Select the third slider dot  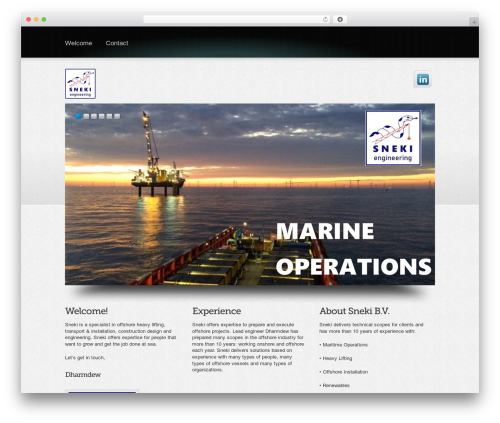(x=94, y=116)
